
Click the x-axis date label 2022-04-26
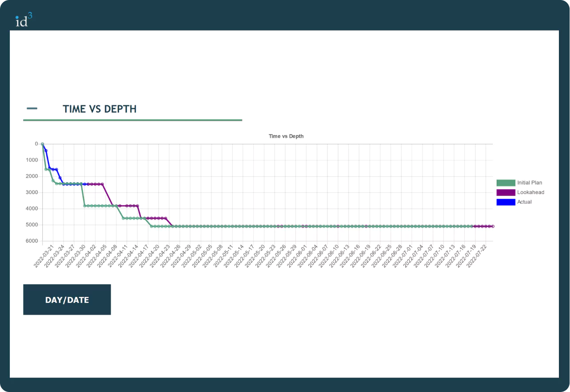[x=170, y=255]
